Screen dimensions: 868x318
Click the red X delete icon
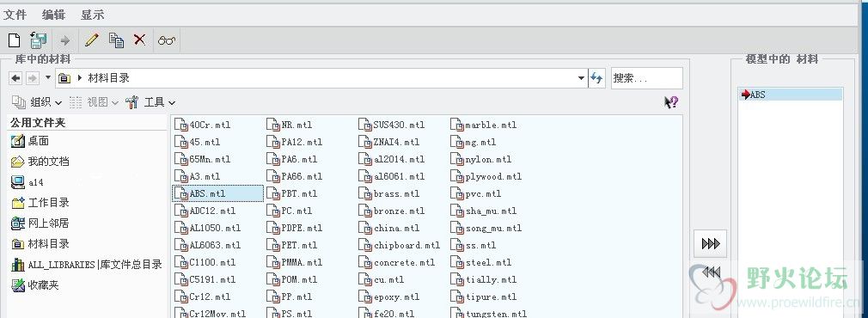pos(139,40)
